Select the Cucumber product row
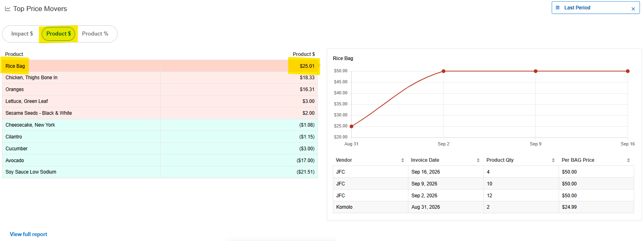Viewport: 644px width, 241px height. click(x=160, y=149)
